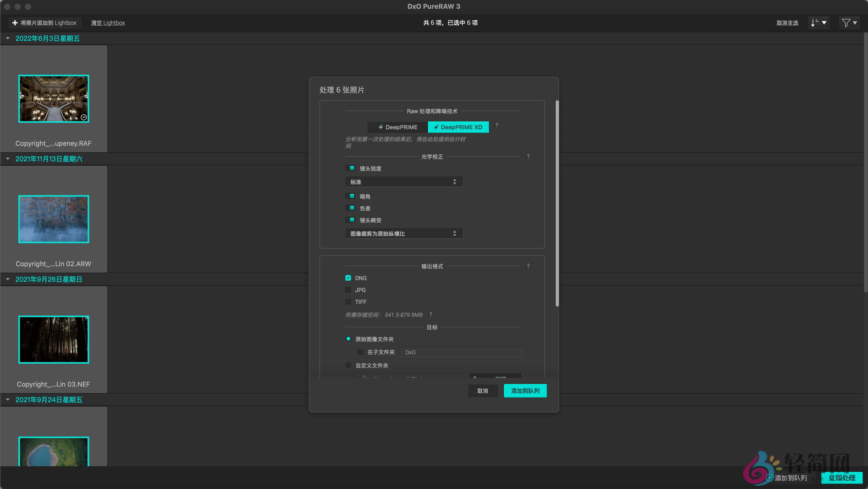Open the 标准 sharpening level dropdown
This screenshot has height=489, width=868.
tap(404, 182)
